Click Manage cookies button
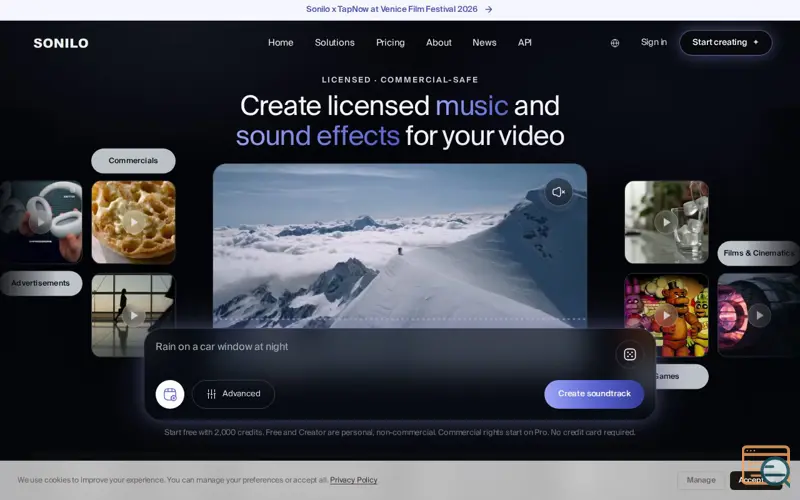The height and width of the screenshot is (500, 800). pos(701,480)
